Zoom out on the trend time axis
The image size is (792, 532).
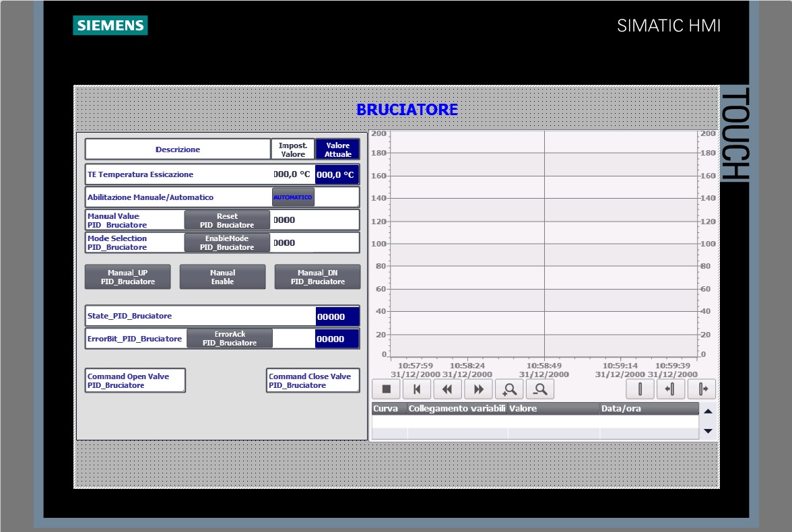[540, 389]
